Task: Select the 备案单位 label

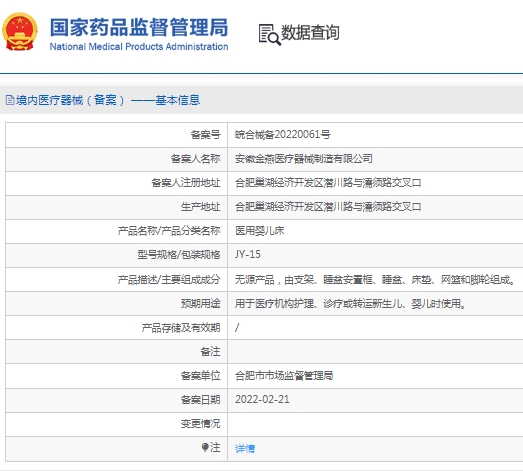Action: pos(200,376)
